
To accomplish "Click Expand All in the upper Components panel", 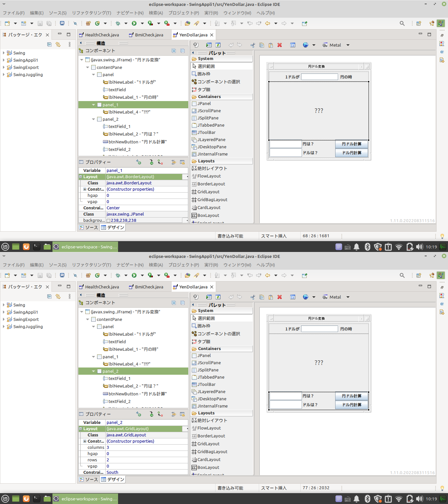I will click(174, 51).
